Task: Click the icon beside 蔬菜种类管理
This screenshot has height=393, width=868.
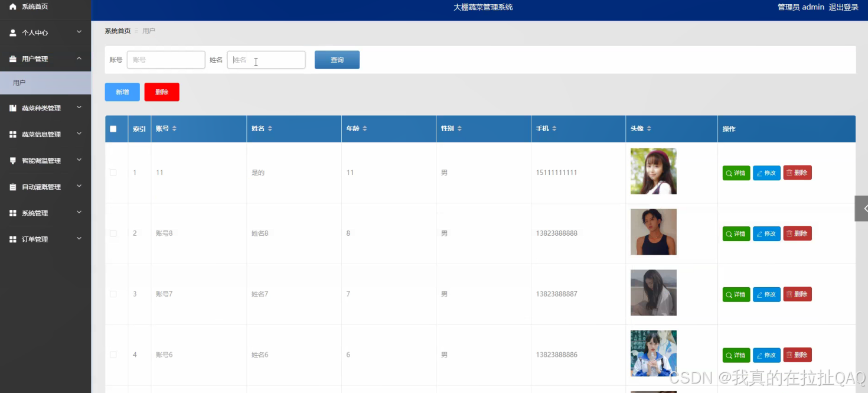Action: [13, 109]
